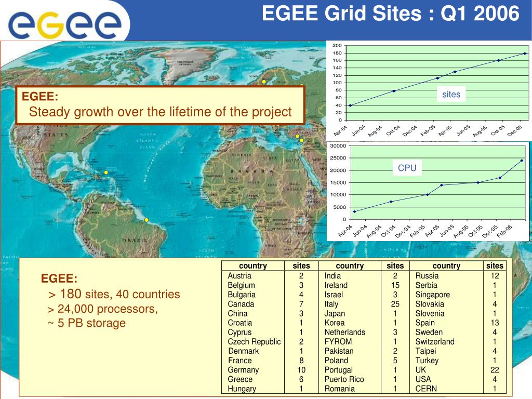The height and width of the screenshot is (399, 532).
Task: Click the last data point on the CPU chart
Action: click(x=522, y=161)
